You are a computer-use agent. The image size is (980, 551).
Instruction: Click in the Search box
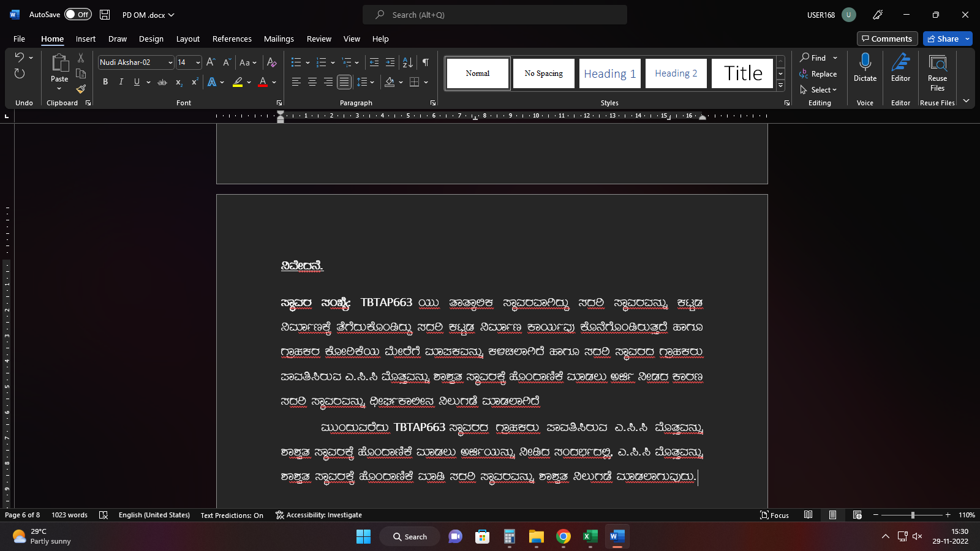(495, 15)
